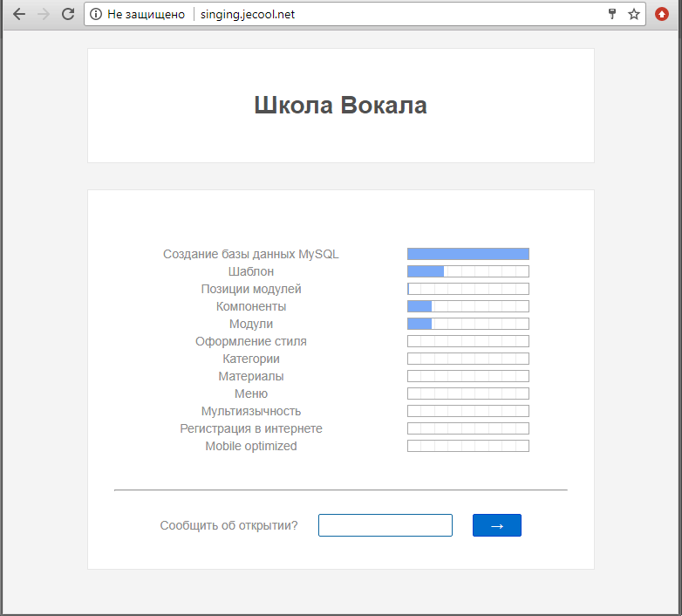Click the opening notification email field
The width and height of the screenshot is (682, 616).
tap(385, 525)
